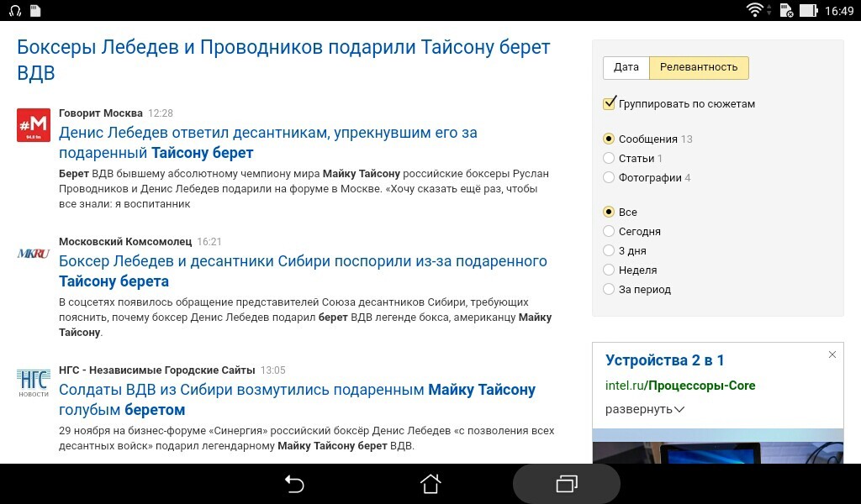Open headline Денис Лебедев ответил десантникам
The width and height of the screenshot is (861, 504).
(268, 142)
